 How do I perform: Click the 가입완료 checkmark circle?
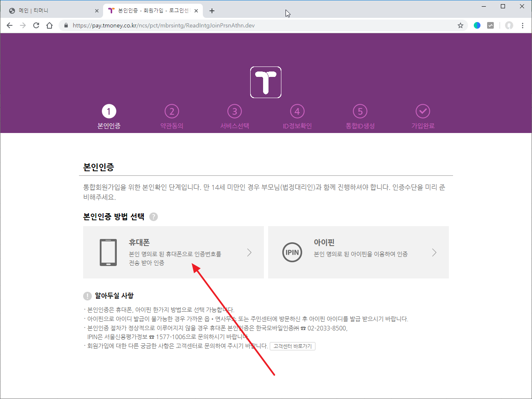click(423, 111)
